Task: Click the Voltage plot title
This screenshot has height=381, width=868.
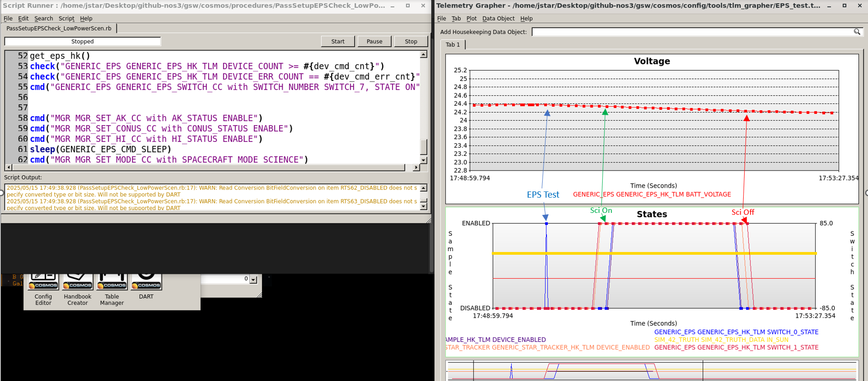Action: (652, 61)
